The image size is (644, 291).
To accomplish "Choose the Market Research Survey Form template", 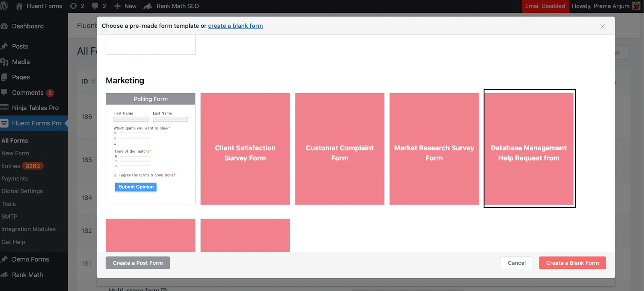I will pos(434,149).
